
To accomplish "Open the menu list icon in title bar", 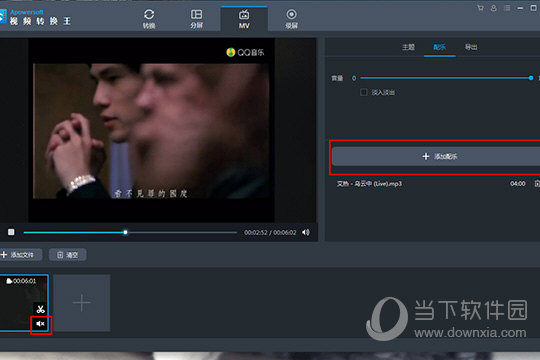I will (507, 8).
